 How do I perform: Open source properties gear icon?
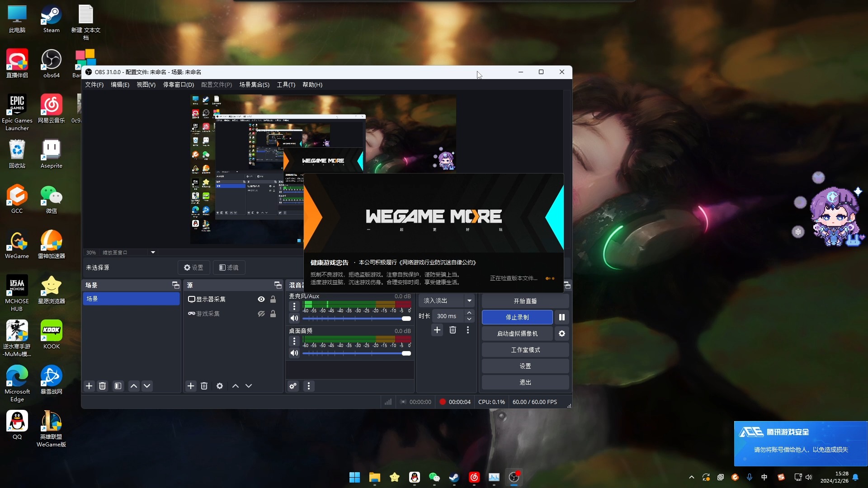pos(220,386)
